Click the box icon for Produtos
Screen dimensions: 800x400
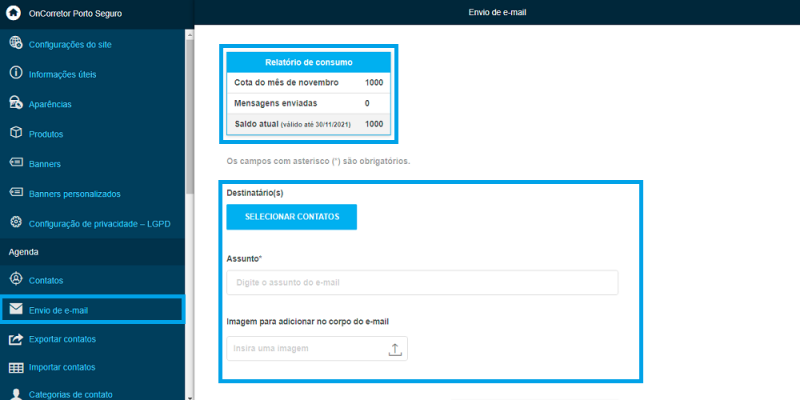[x=16, y=133]
